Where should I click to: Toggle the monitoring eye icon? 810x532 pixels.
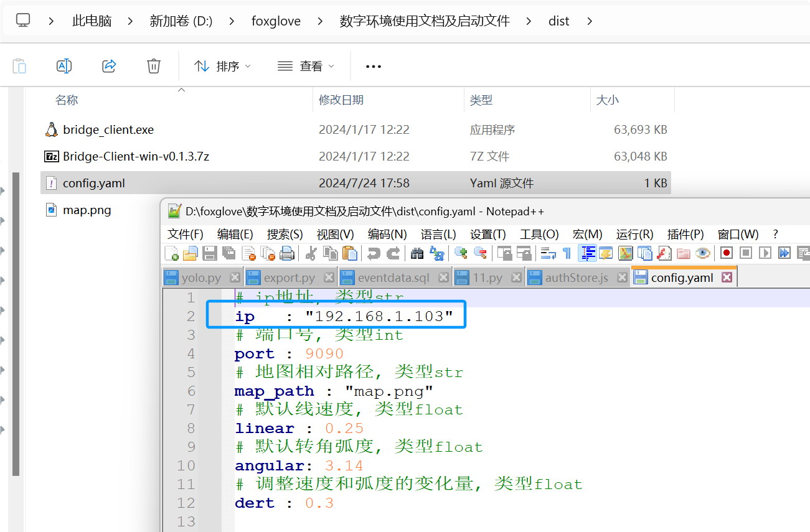click(703, 253)
